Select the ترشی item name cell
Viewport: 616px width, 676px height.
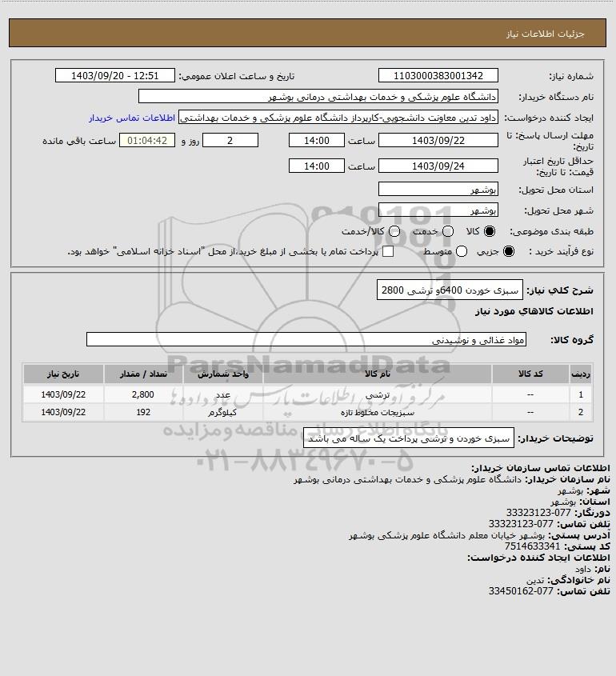377,394
